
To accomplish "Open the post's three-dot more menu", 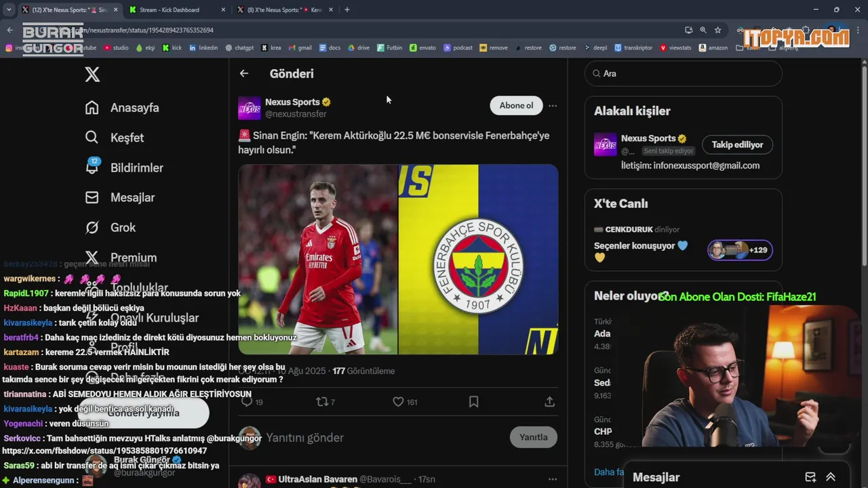I will 553,106.
